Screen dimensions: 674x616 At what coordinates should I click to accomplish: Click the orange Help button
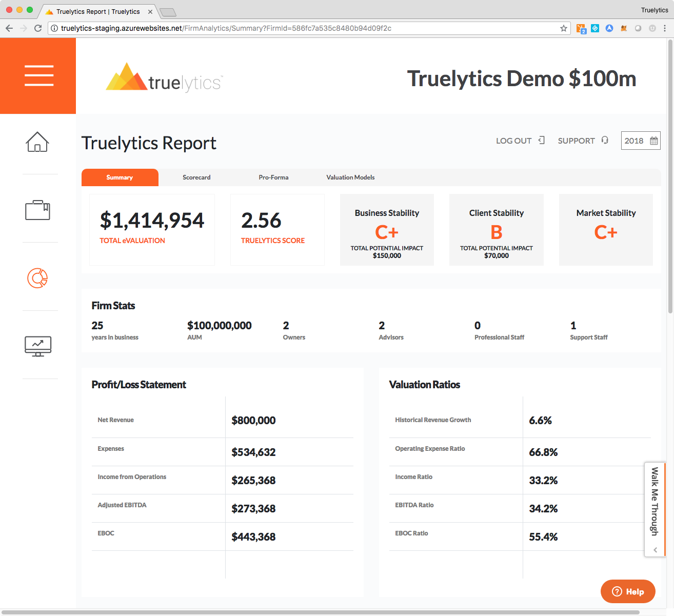pos(628,591)
